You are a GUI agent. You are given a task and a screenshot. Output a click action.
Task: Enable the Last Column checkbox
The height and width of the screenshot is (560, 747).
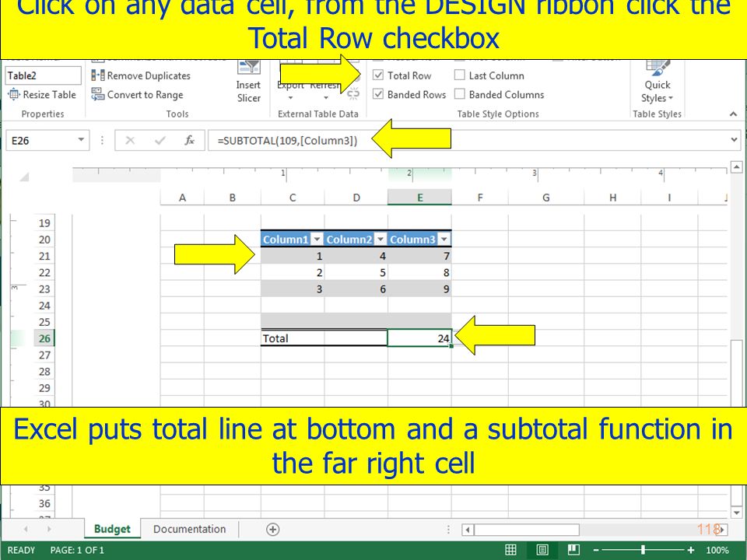pos(460,75)
